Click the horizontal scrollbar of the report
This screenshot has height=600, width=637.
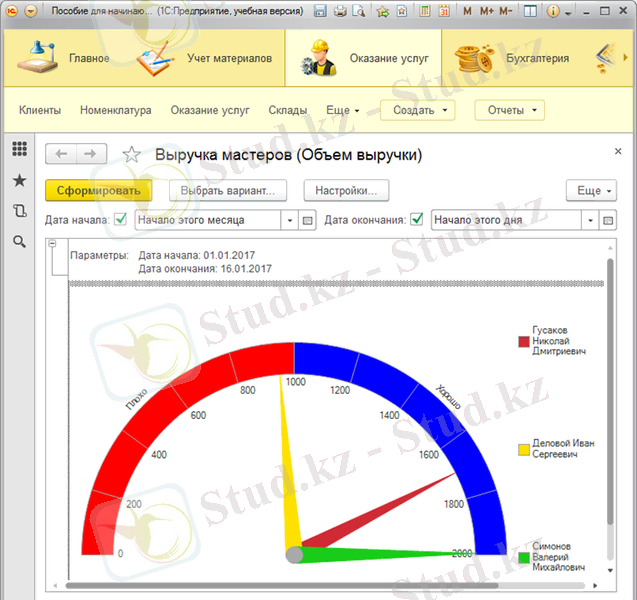pyautogui.click(x=282, y=585)
